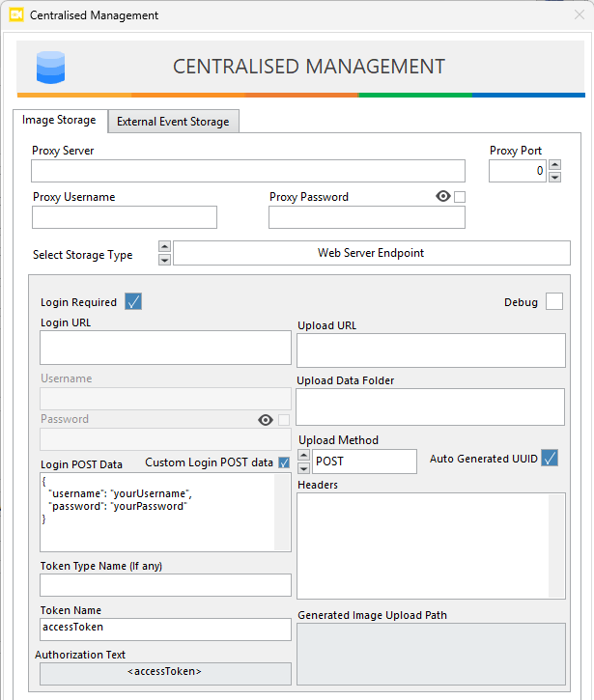Click into the Proxy Server text field
The image size is (594, 700).
click(x=248, y=171)
